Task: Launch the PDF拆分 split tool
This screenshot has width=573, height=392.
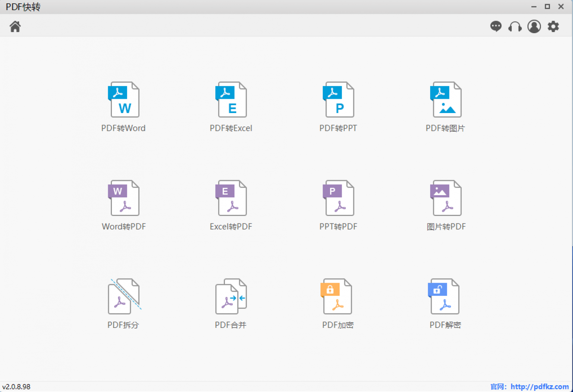Action: tap(123, 297)
